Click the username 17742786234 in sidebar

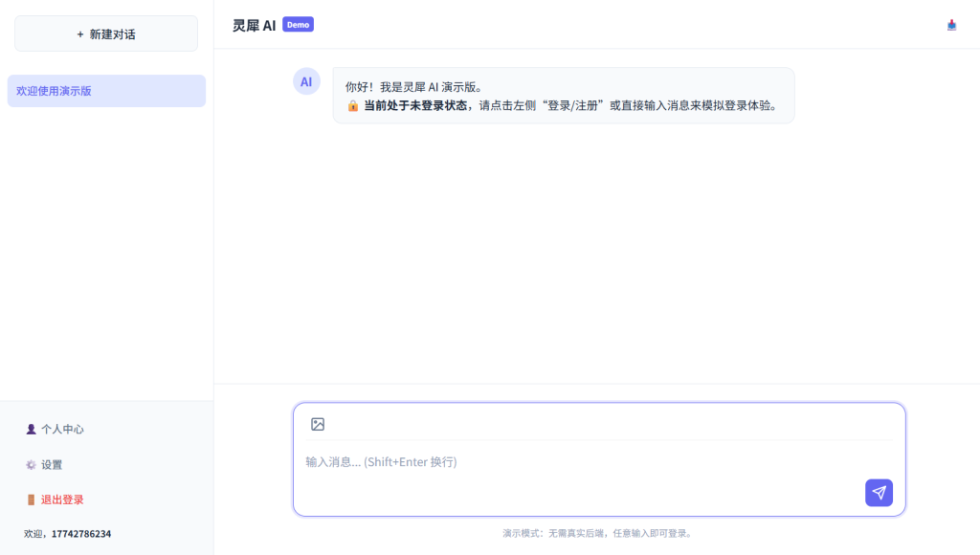(x=81, y=534)
